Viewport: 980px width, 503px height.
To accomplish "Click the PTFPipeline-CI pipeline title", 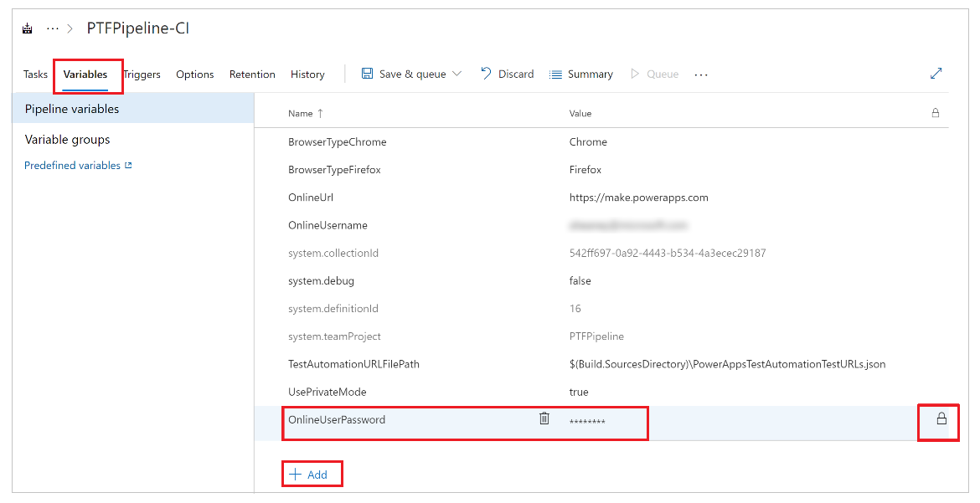I will click(x=138, y=28).
